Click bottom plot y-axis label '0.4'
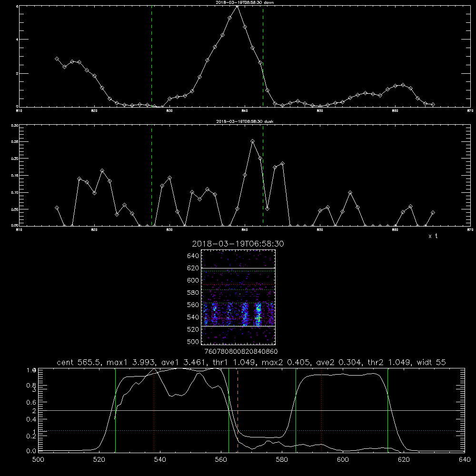476x476 pixels. pyautogui.click(x=31, y=419)
